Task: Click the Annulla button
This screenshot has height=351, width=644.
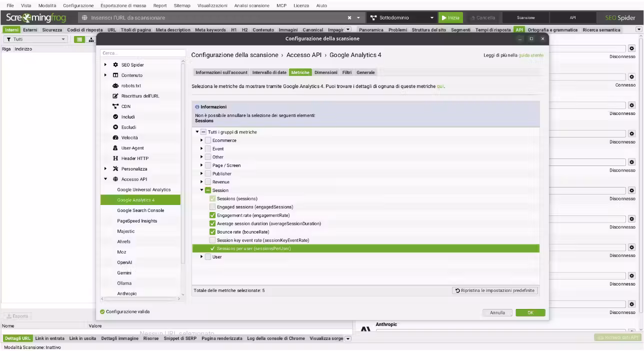Action: point(497,312)
